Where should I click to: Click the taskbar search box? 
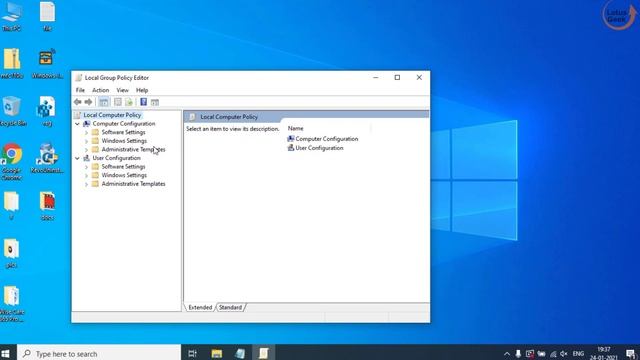[99, 353]
